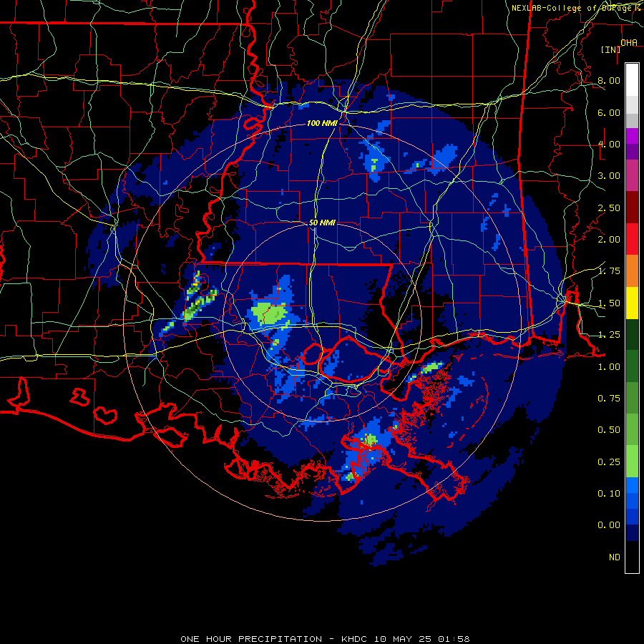Pick the navy swatch below 0.00
Viewport: 644px width, 644px height.
point(632,532)
